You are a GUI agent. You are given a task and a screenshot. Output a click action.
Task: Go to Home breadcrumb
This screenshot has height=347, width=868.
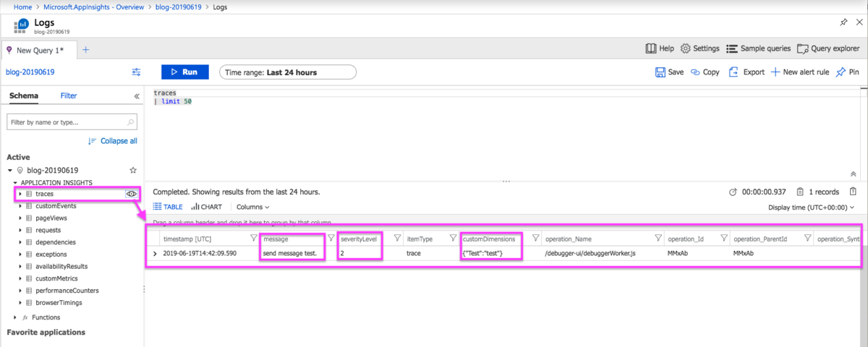click(24, 7)
